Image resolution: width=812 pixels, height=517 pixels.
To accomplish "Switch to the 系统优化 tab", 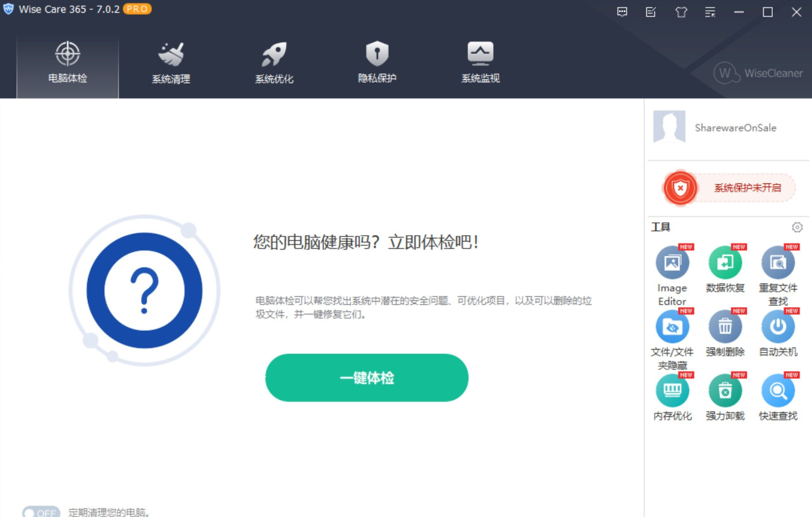I will (x=274, y=64).
